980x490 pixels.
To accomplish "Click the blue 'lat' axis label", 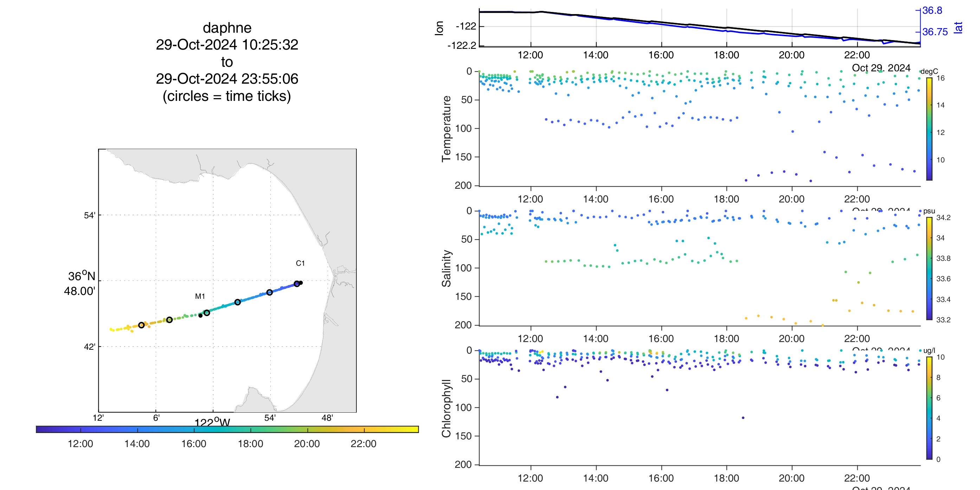I will [x=959, y=27].
